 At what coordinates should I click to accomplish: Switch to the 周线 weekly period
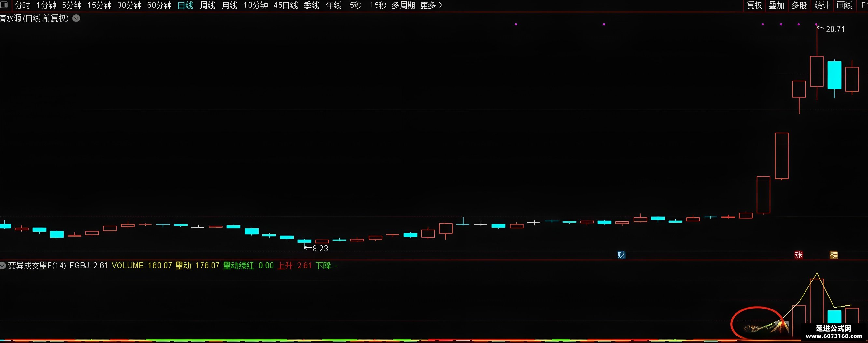(x=207, y=6)
